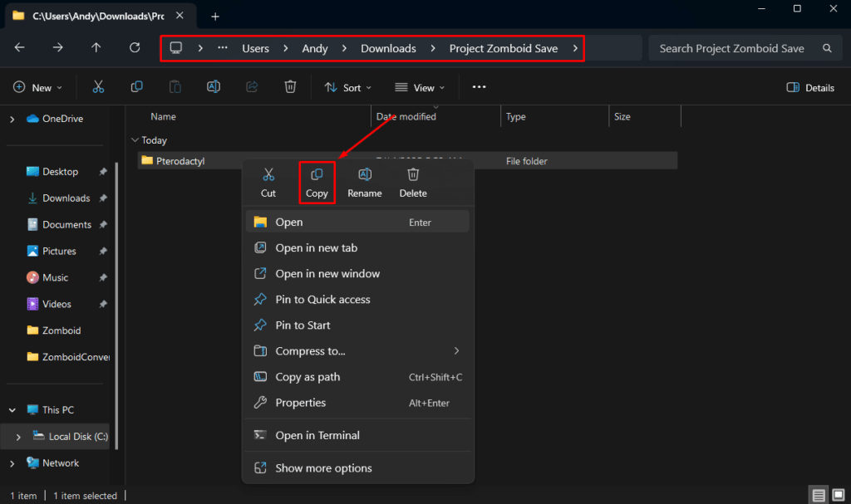Screen dimensions: 851x504
Task: Choose Show more options
Action: pos(357,467)
